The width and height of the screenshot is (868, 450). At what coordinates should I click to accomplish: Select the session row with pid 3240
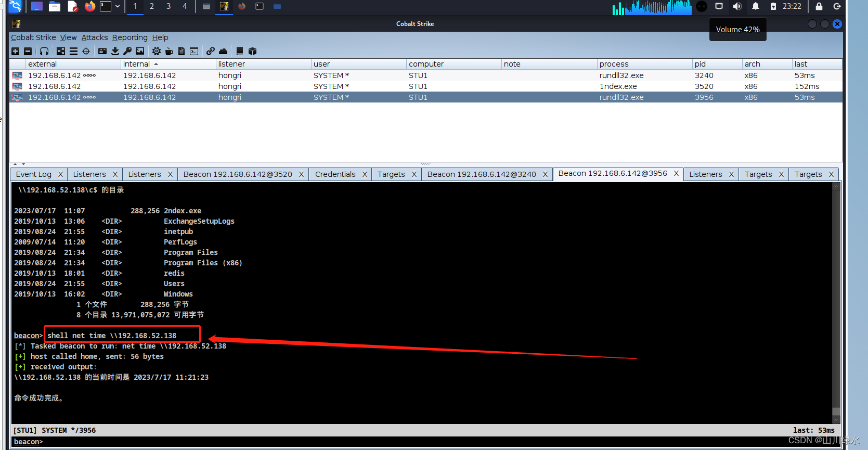[x=426, y=75]
